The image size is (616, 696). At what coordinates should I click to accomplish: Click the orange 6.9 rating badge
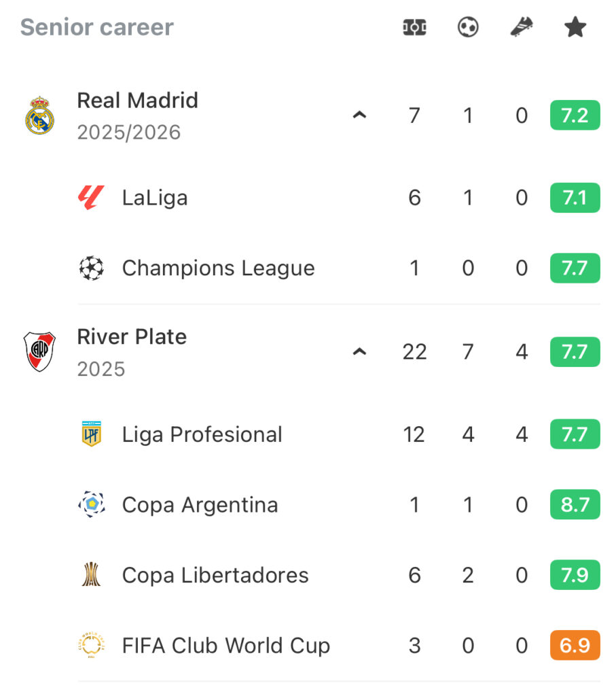(575, 646)
